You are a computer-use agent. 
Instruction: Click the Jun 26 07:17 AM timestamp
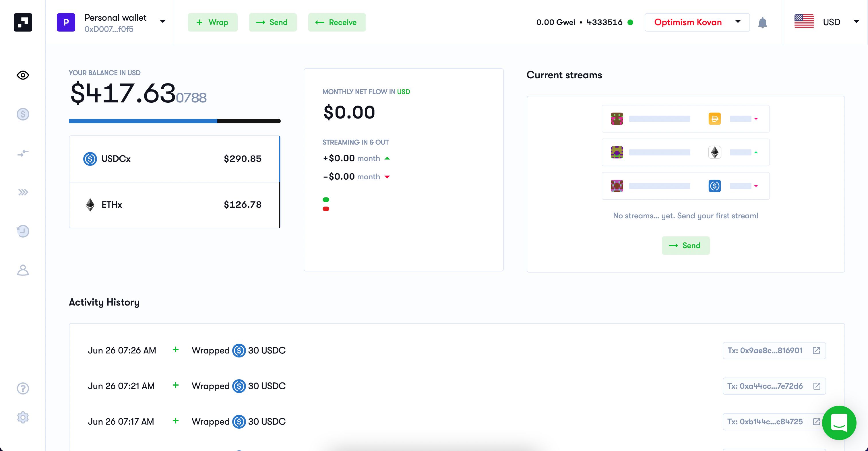121,422
